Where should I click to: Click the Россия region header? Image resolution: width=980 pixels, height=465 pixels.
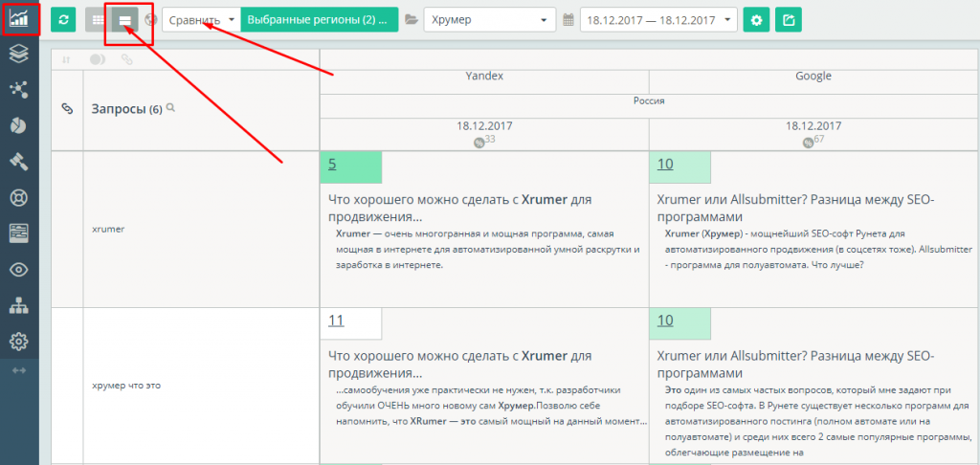coord(649,100)
